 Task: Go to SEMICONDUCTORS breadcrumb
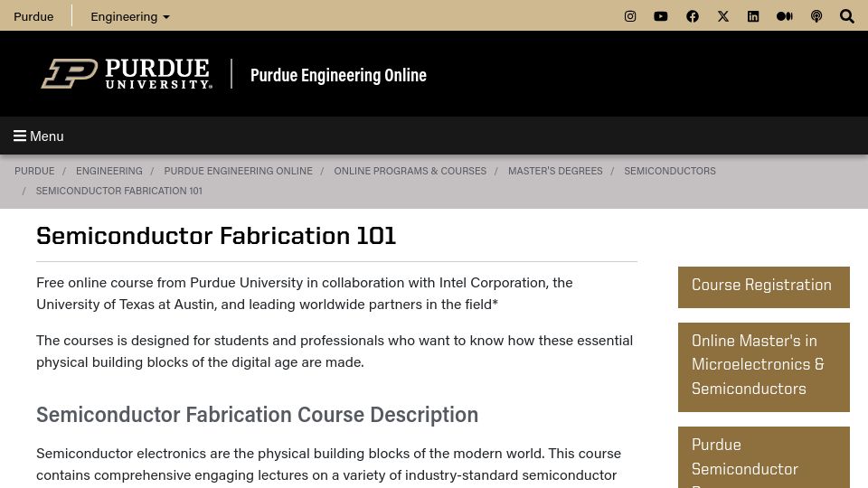click(670, 171)
